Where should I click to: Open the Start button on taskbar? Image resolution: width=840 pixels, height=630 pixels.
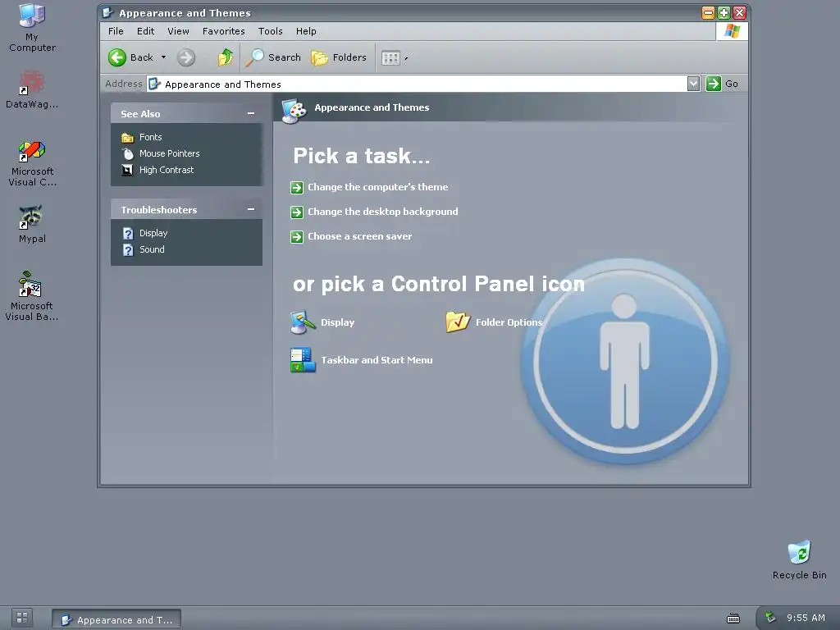pyautogui.click(x=22, y=618)
